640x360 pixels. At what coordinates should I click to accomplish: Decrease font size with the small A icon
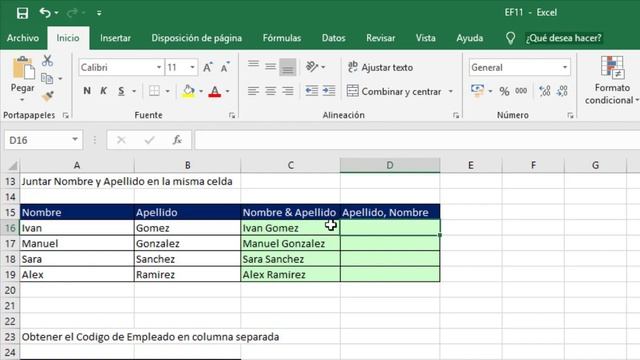coord(225,67)
